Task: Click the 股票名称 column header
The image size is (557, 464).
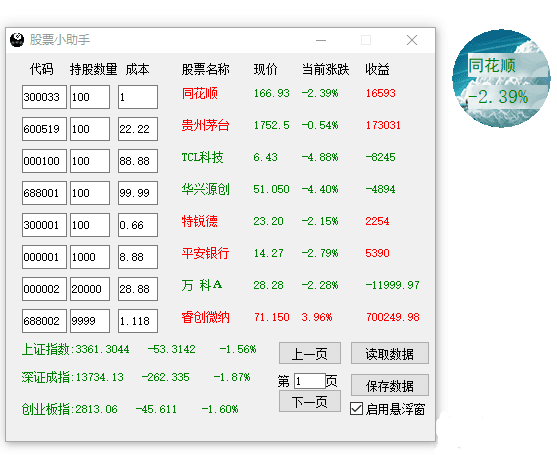Action: 205,69
